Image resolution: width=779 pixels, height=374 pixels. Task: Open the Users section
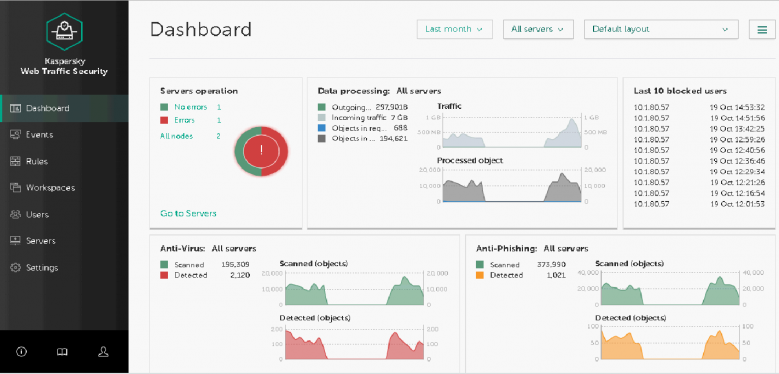pos(64,215)
